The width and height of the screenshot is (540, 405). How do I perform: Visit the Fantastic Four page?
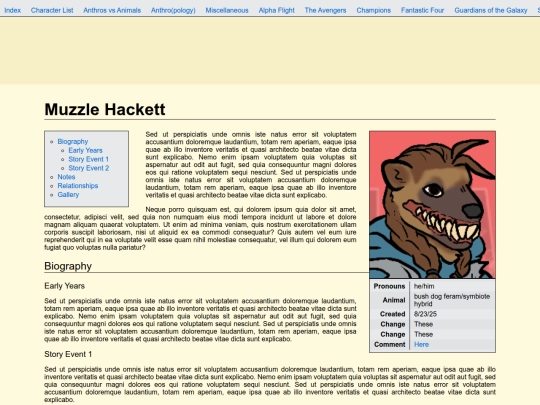coord(423,10)
